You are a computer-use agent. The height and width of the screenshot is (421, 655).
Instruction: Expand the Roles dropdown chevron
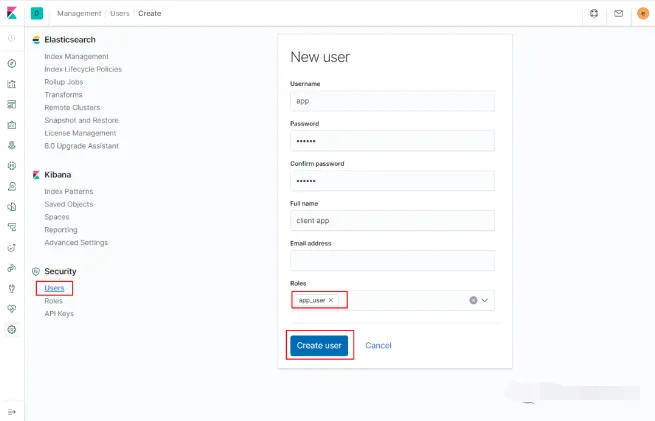click(485, 300)
